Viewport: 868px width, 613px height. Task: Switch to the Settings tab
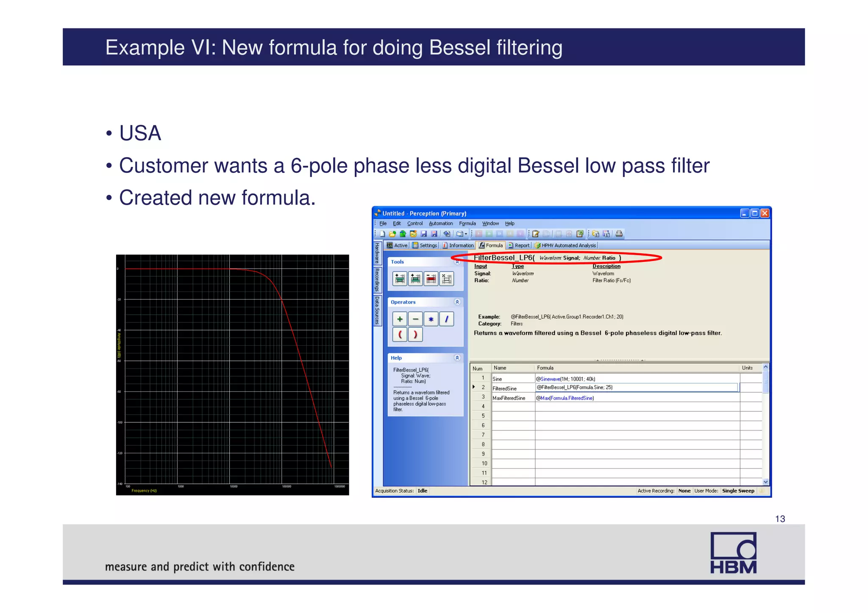pos(425,245)
